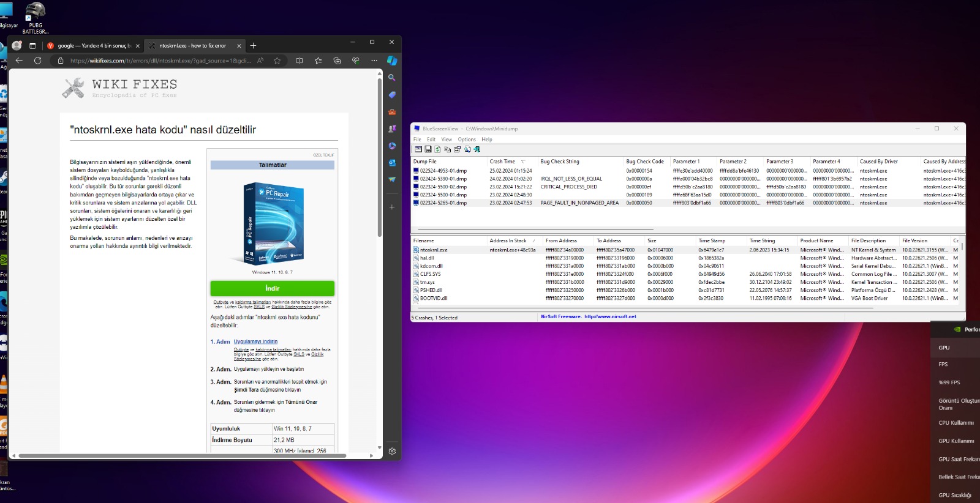980x503 pixels.
Task: Click the Save Selected Items toolbar icon
Action: (x=428, y=149)
